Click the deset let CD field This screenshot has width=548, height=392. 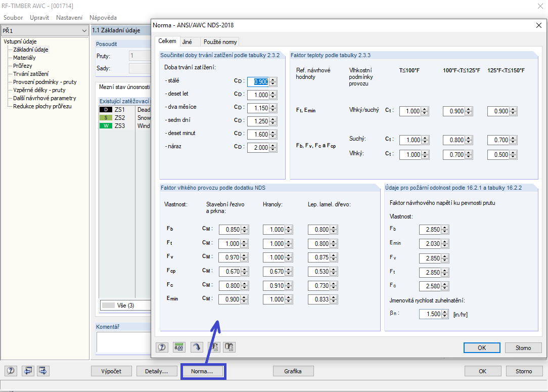[x=258, y=95]
